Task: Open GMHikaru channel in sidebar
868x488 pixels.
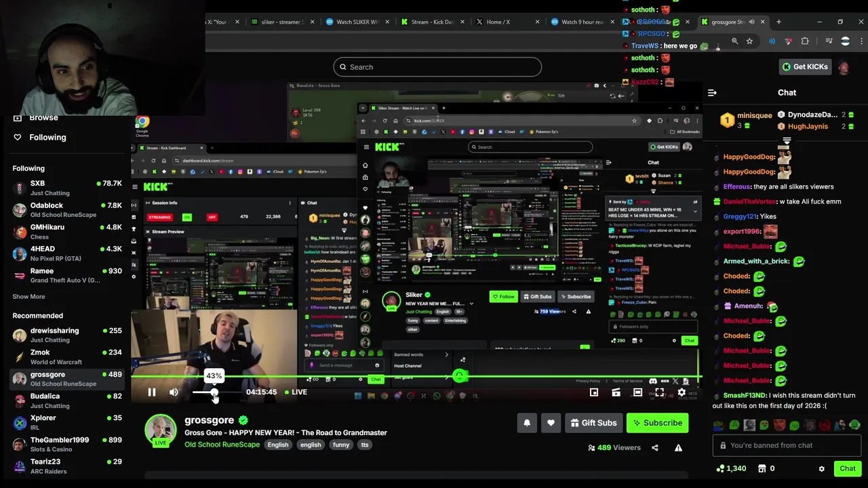Action: (66, 232)
